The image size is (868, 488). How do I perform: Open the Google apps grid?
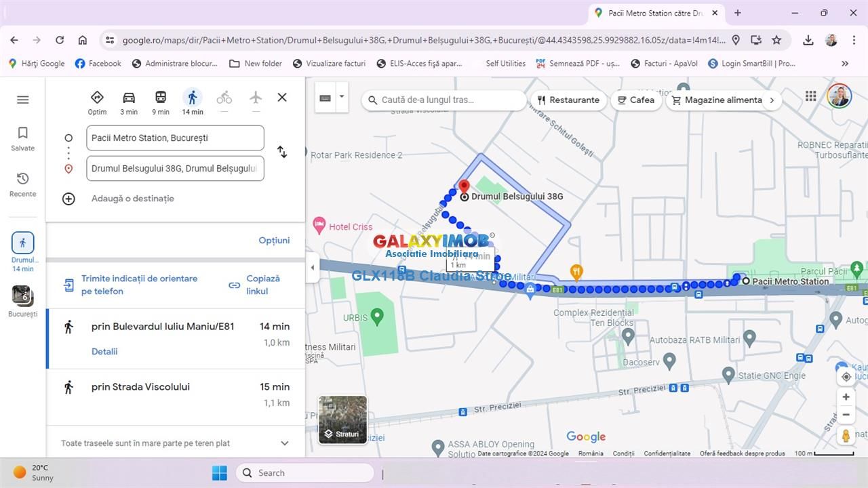click(810, 96)
